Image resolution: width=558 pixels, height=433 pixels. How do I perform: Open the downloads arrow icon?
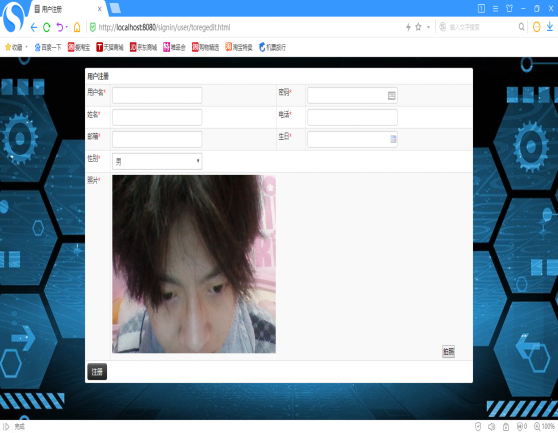550,27
